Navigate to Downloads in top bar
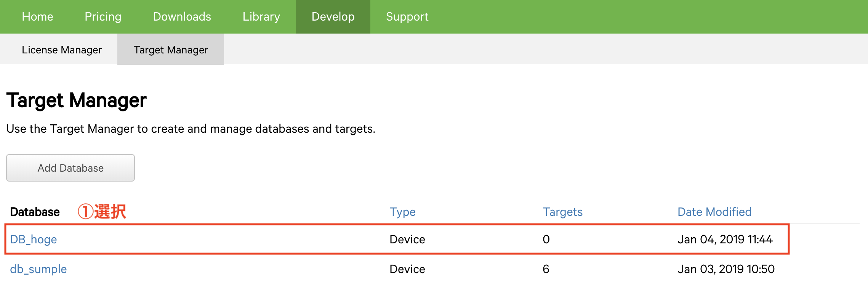868x296 pixels. (182, 17)
